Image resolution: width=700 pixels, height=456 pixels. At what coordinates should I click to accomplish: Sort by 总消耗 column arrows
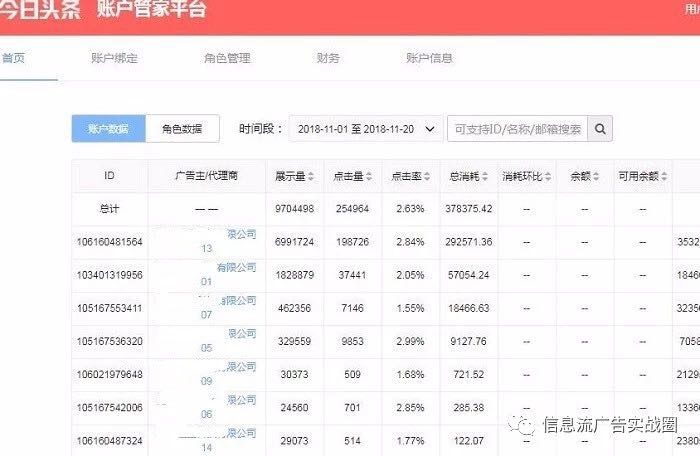485,176
